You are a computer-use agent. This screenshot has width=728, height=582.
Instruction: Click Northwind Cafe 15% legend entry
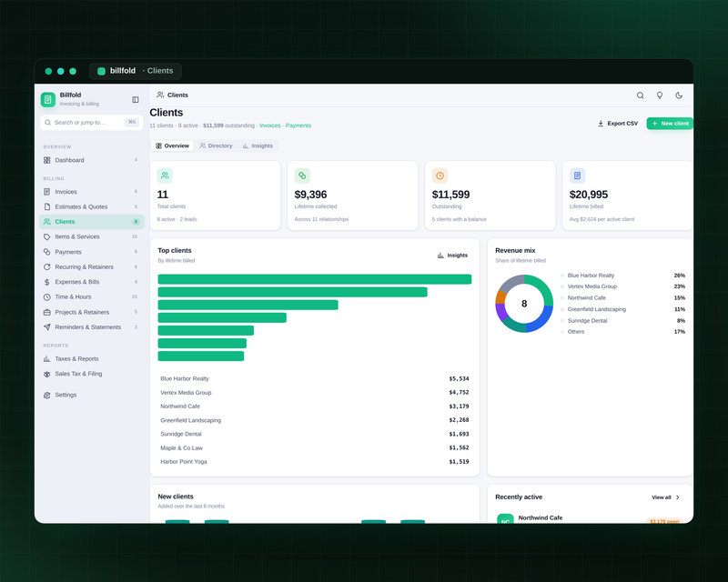click(622, 298)
